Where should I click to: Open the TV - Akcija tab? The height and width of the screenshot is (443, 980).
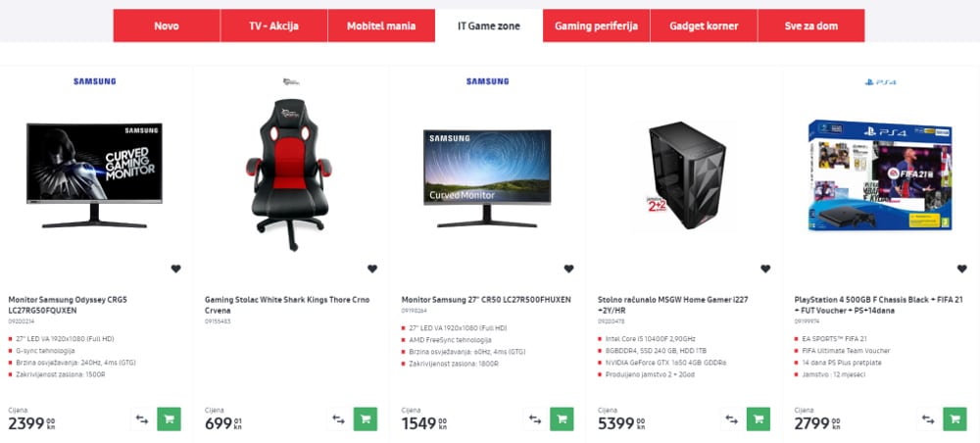coord(273,25)
